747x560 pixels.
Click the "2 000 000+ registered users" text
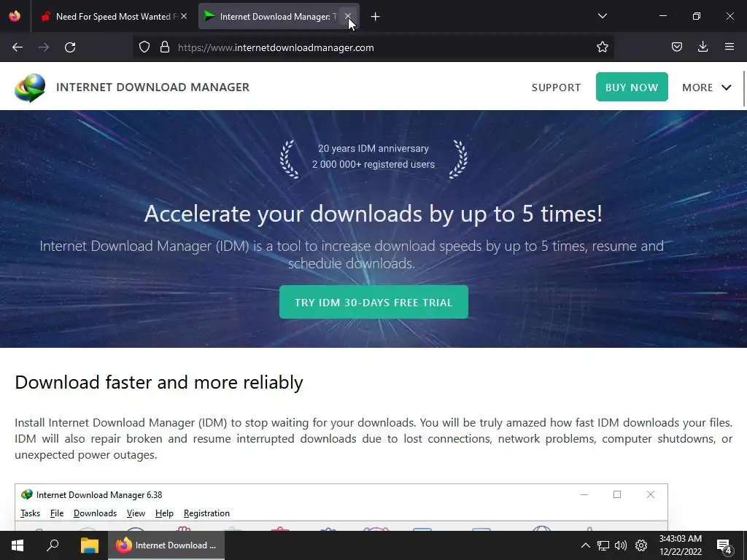pos(373,164)
